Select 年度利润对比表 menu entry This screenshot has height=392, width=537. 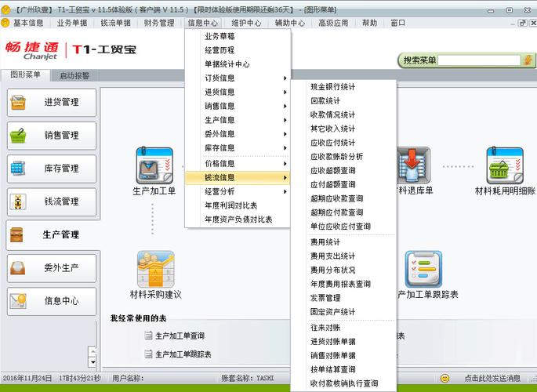tap(238, 205)
